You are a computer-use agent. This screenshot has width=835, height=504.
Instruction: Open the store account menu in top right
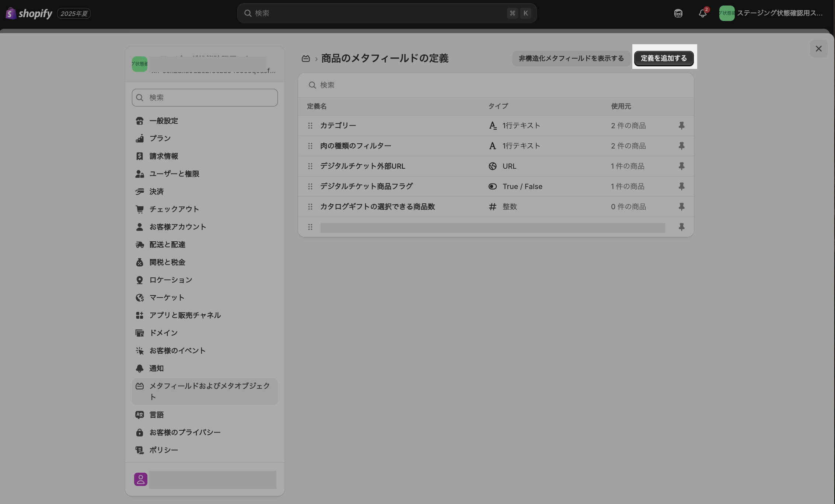(771, 13)
